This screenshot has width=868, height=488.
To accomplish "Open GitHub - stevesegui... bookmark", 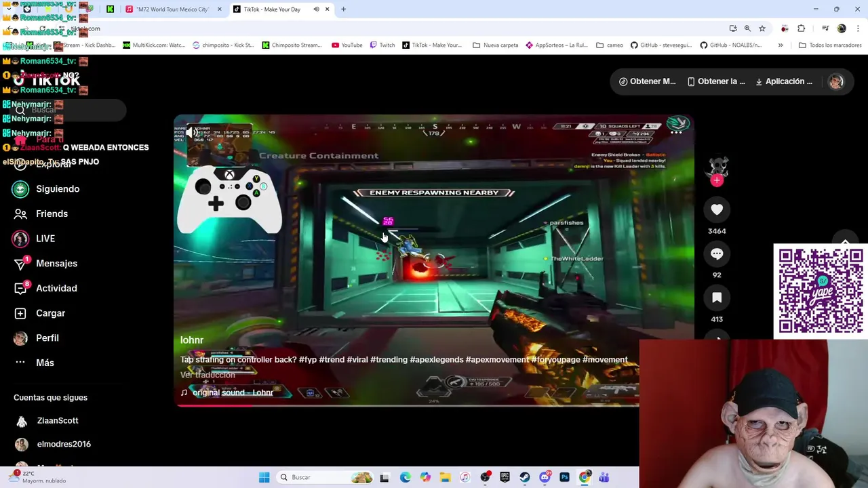I will [x=661, y=45].
